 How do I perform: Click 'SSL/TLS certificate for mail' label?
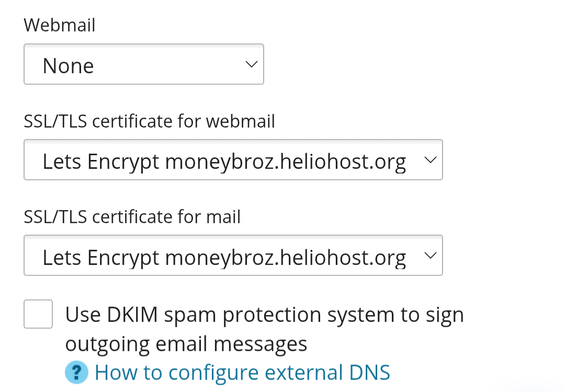[x=132, y=217]
